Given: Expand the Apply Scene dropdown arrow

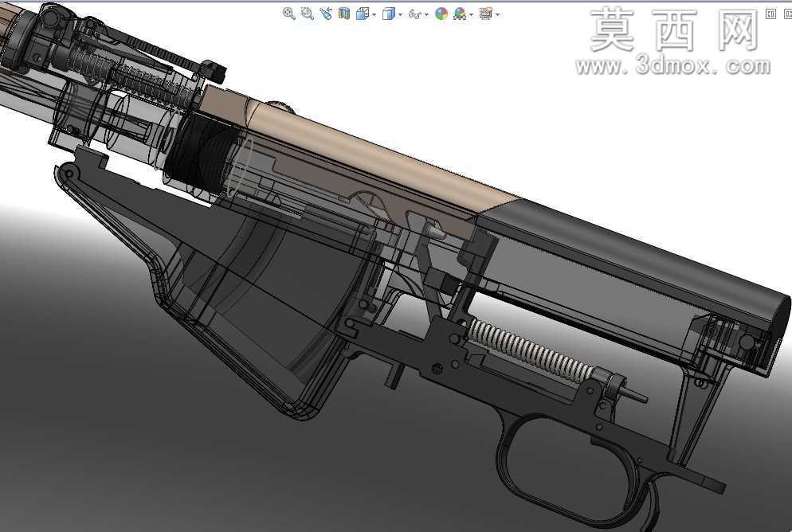Looking at the screenshot, I should pos(471,14).
